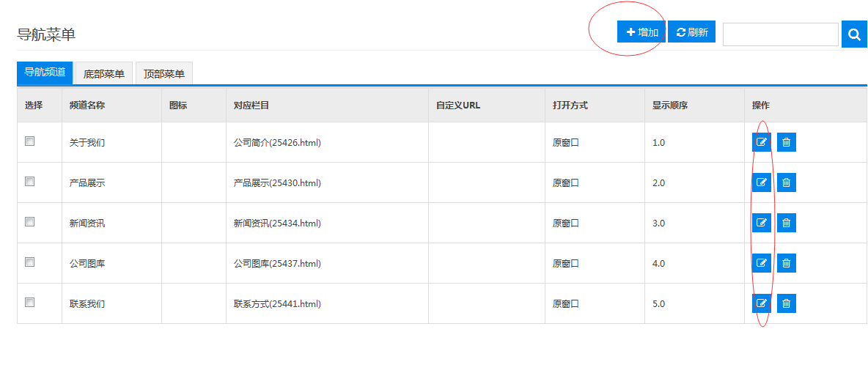Open the 顶部菜单 tab

[x=164, y=73]
